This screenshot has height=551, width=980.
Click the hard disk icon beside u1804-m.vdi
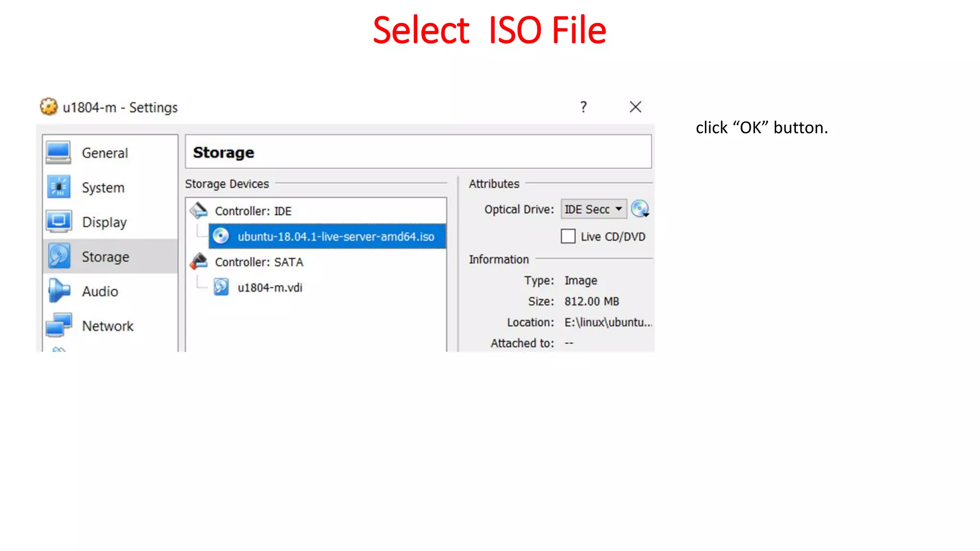coord(221,287)
